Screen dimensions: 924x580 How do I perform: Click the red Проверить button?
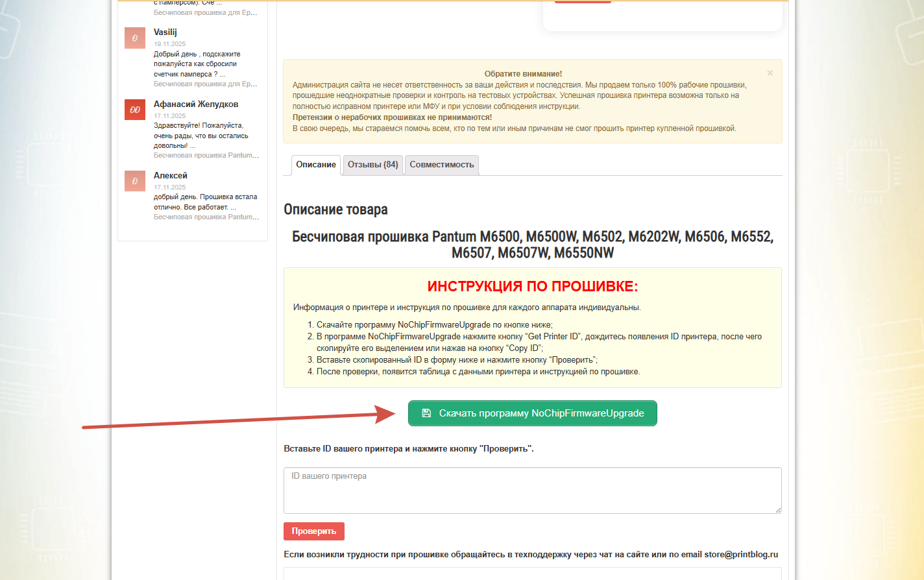point(313,531)
